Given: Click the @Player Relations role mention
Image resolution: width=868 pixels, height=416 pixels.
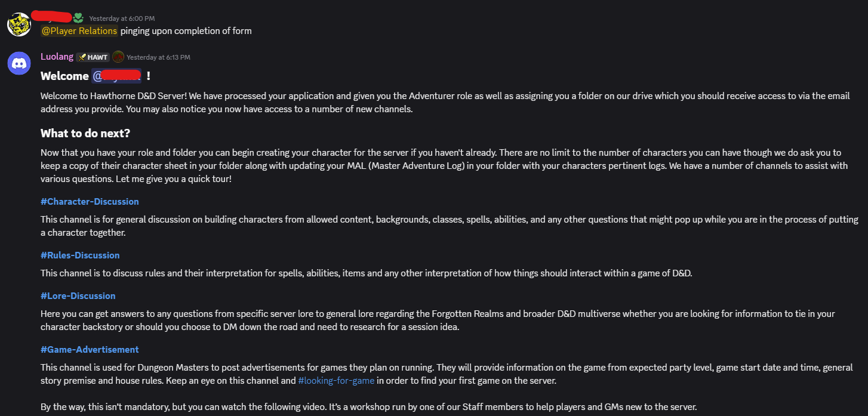Looking at the screenshot, I should (x=79, y=31).
